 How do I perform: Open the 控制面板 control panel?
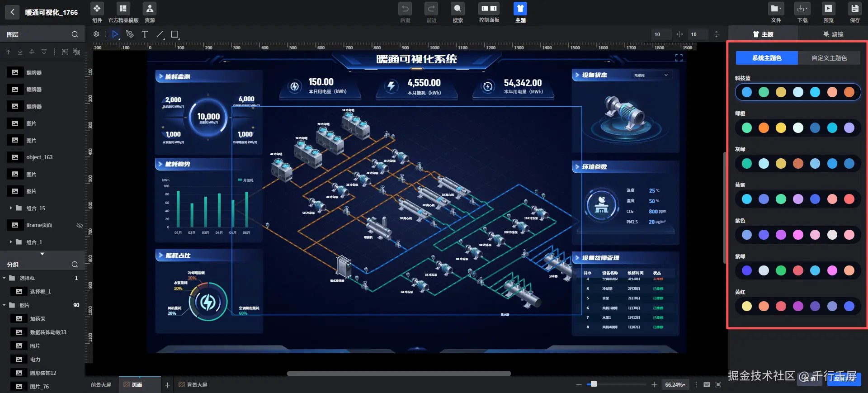pyautogui.click(x=489, y=12)
